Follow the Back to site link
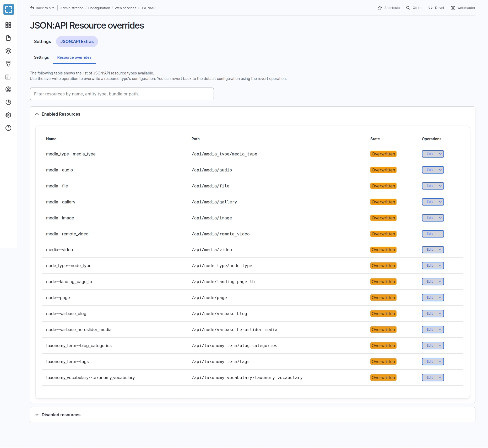The image size is (488, 448). pos(42,8)
